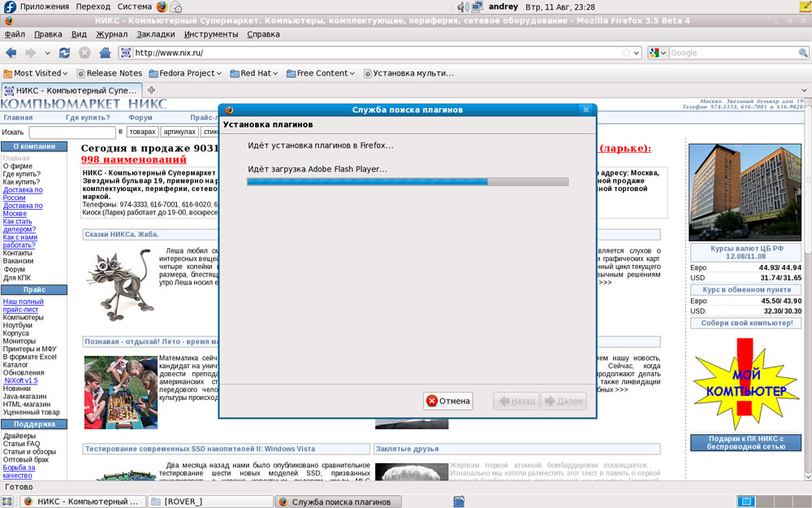Expand the Free Content bookmarks folder
The height and width of the screenshot is (508, 812).
(321, 73)
